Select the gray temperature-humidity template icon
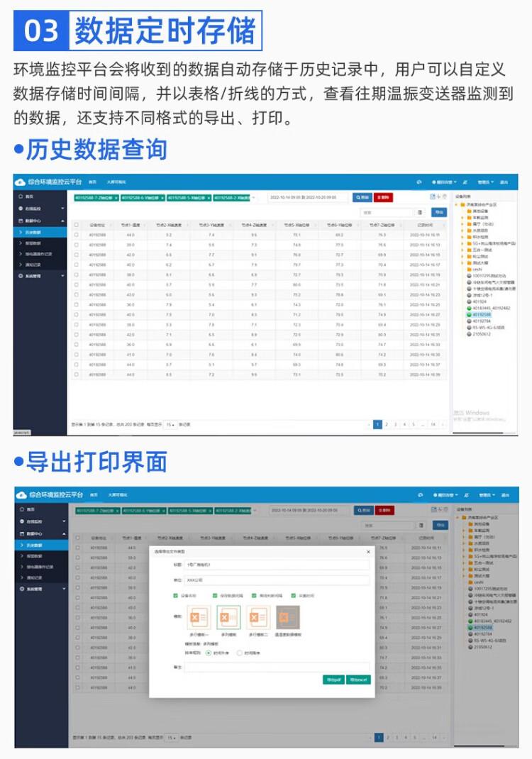 coord(288,617)
